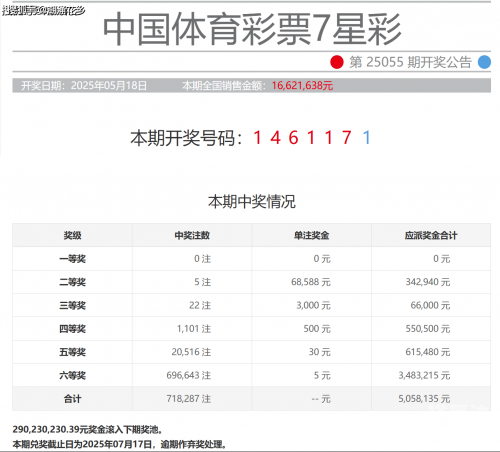Viewport: 500px width, 452px height.
Task: Click the label 本期全国销售金额
Action: pos(222,86)
